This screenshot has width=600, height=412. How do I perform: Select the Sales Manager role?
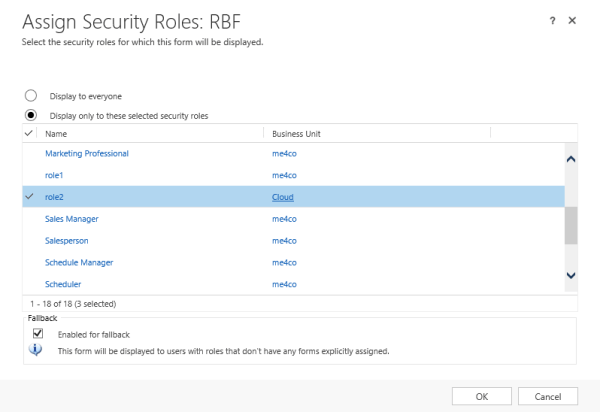coord(72,218)
